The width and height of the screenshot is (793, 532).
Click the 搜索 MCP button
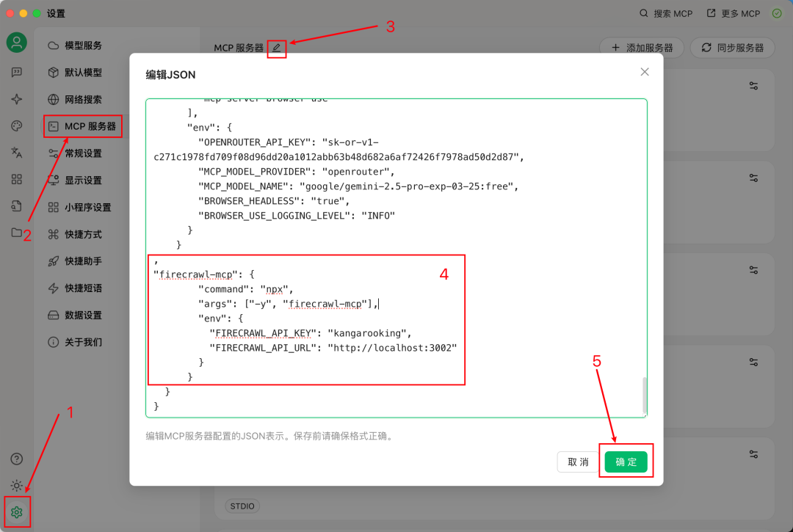665,14
